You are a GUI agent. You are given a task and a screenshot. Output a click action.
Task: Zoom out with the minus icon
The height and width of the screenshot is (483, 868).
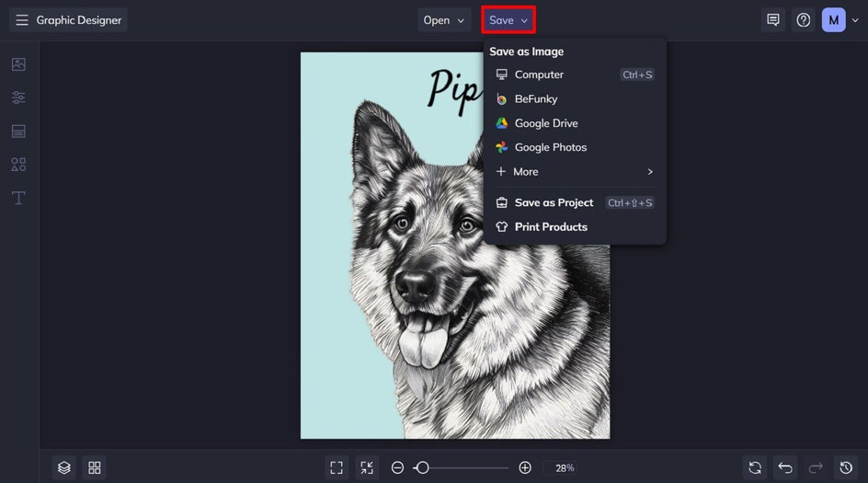tap(397, 467)
